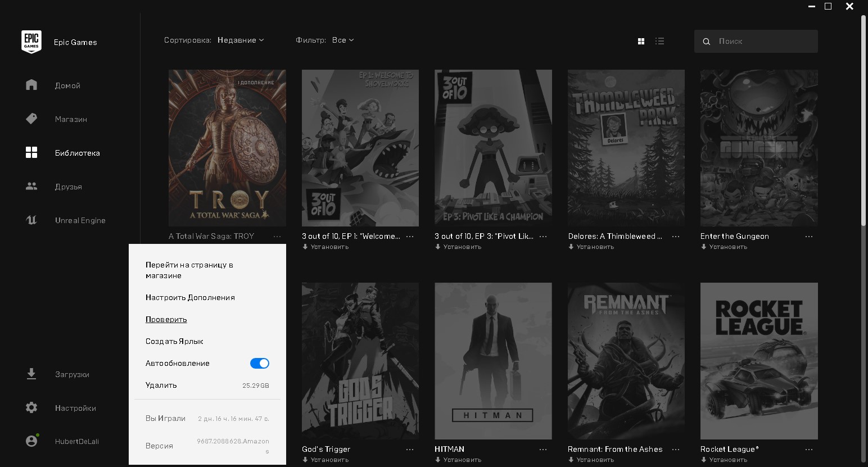Image resolution: width=868 pixels, height=467 pixels.
Task: Select Удалить in the context menu
Action: [161, 385]
